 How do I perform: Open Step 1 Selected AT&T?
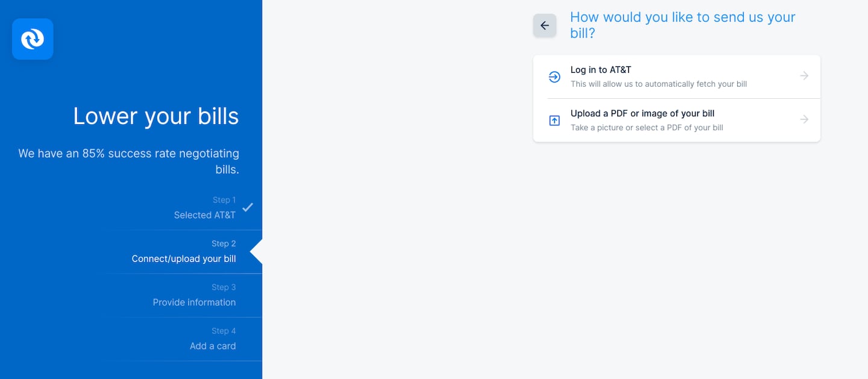(204, 215)
